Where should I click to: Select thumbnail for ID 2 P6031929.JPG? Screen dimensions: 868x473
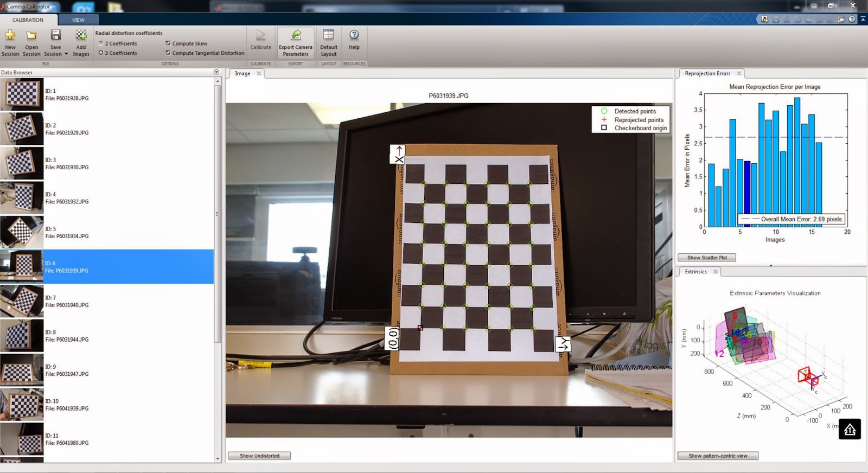point(22,129)
